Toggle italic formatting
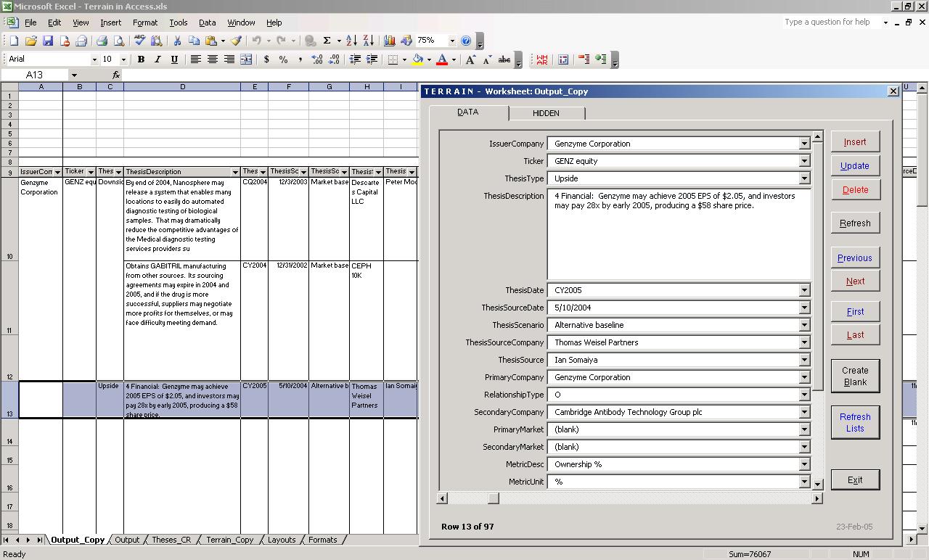Image resolution: width=929 pixels, height=560 pixels. point(157,59)
